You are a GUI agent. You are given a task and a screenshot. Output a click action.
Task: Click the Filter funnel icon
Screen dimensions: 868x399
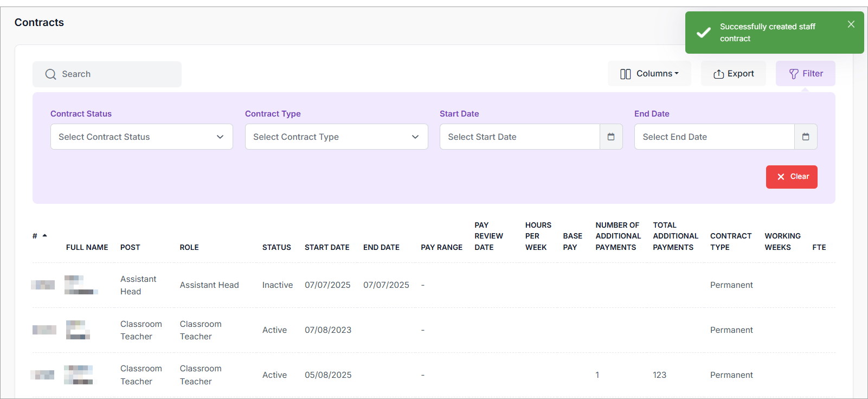pos(794,74)
